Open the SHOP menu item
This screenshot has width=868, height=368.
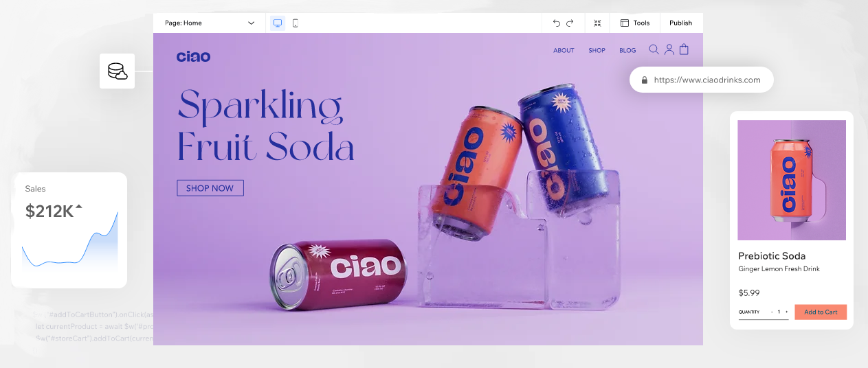pyautogui.click(x=597, y=50)
